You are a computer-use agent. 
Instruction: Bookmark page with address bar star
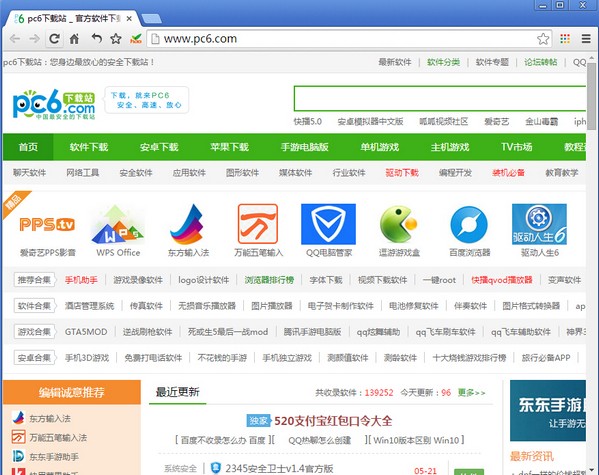click(543, 39)
